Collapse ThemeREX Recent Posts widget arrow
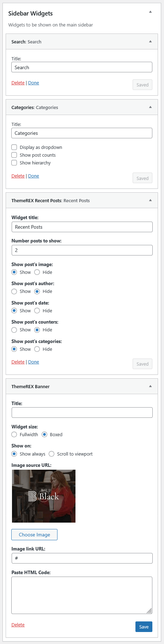The height and width of the screenshot is (644, 164). (x=150, y=200)
